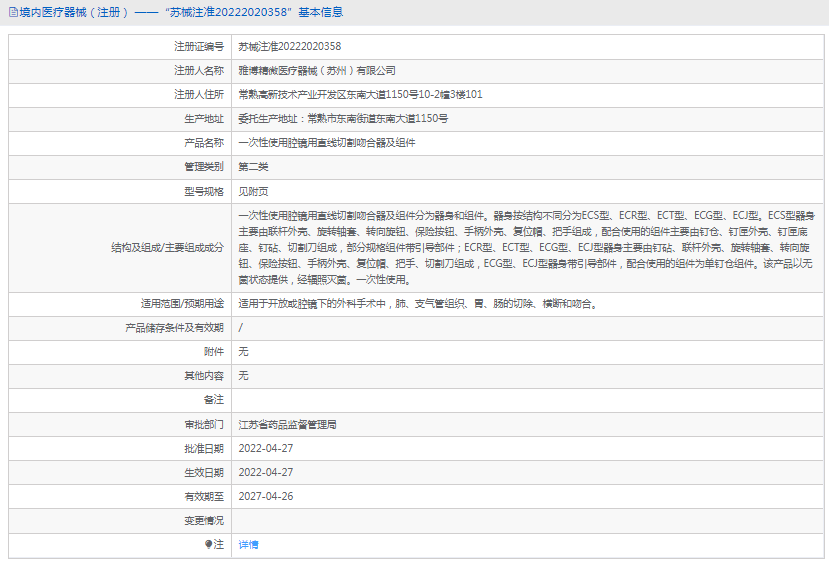This screenshot has width=829, height=565.
Task: Click the registrant address value 常熟高新技术产业开发区
Action: 360,95
